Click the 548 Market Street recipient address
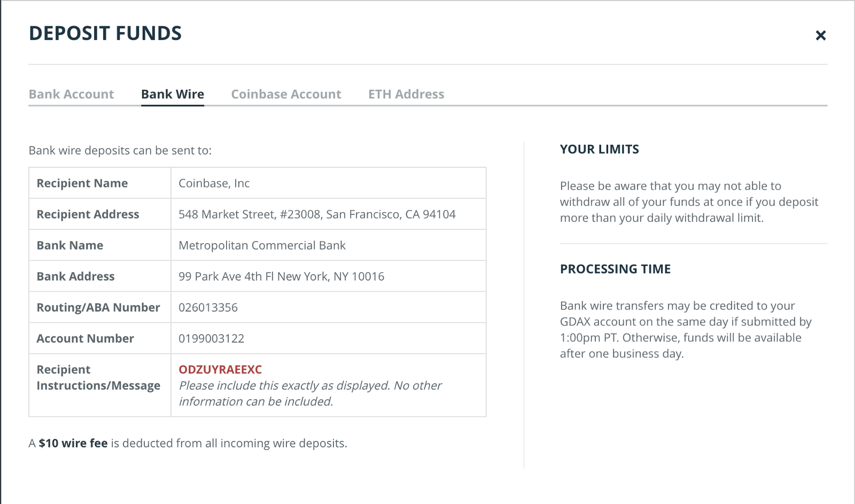855x504 pixels. [x=317, y=215]
